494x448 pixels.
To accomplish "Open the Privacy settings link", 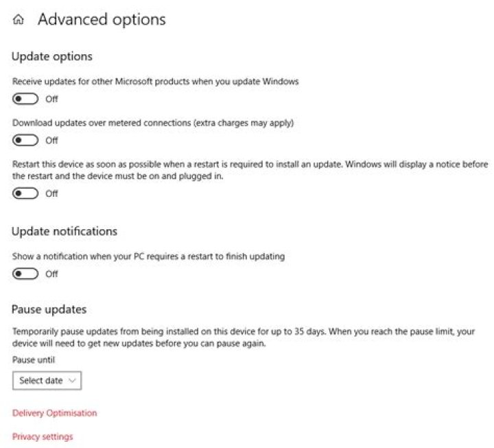I will tap(43, 436).
